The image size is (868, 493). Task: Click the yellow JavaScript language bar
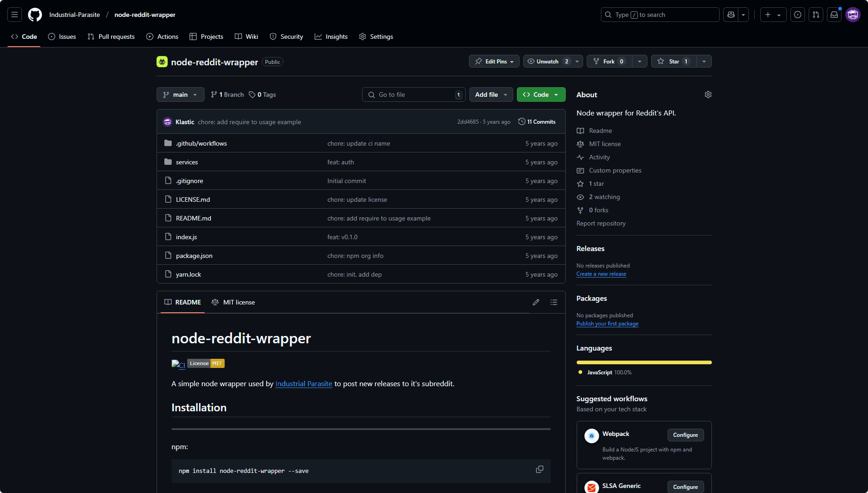tap(643, 362)
